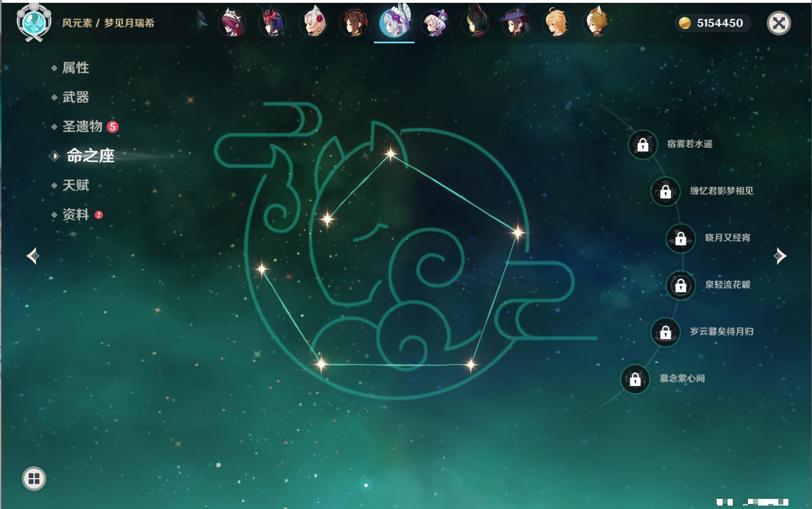The image size is (812, 509).
Task: Choose Chiori's brown-haired portrait
Action: click(x=354, y=23)
